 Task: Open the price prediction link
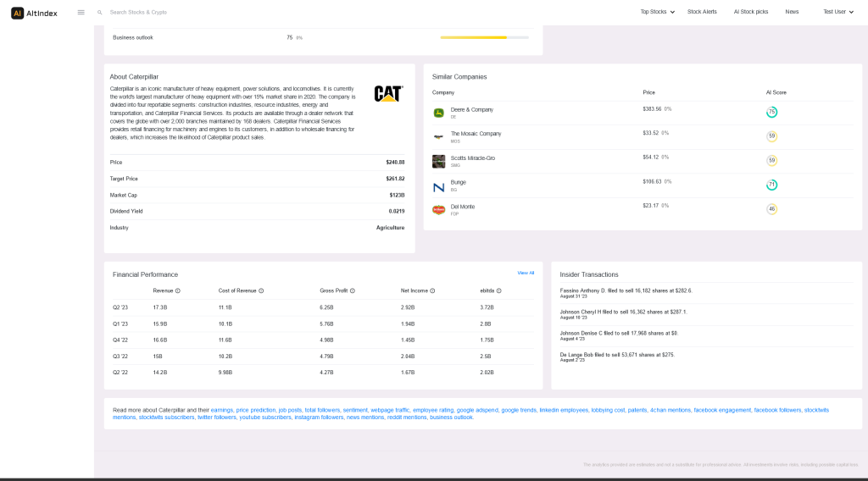point(256,410)
